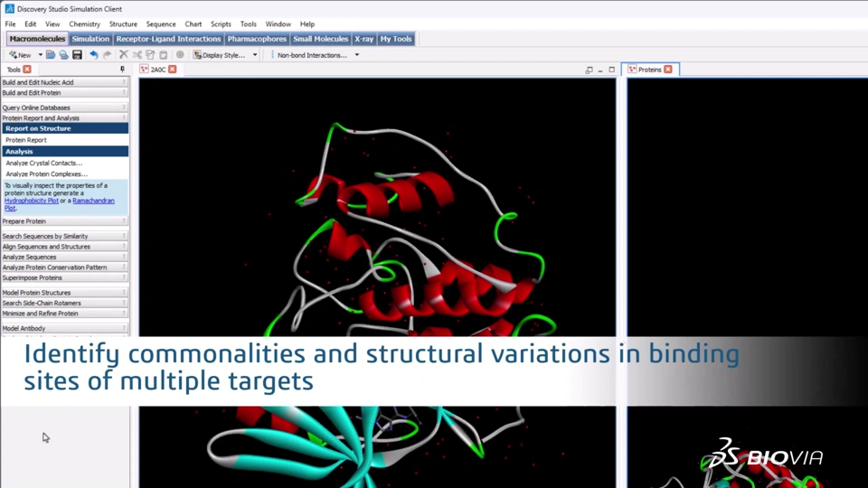Restore the 2A0C window with float icon
This screenshot has height=488, width=868.
point(589,70)
